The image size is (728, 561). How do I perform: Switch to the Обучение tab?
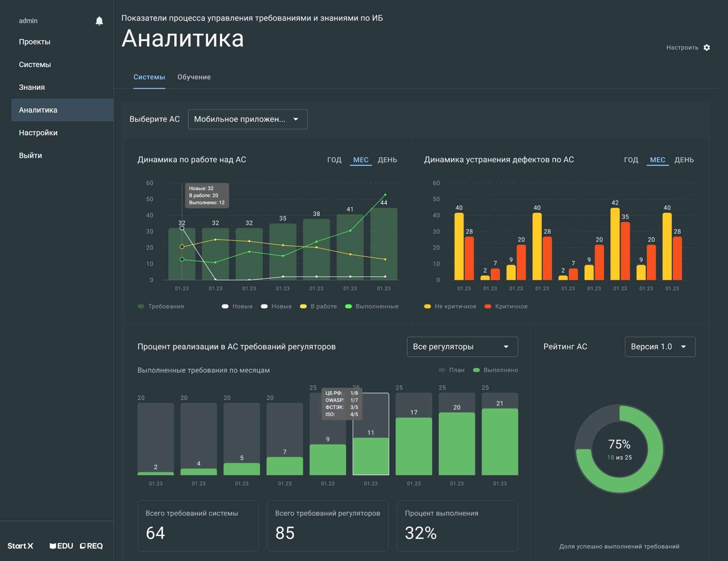click(194, 77)
